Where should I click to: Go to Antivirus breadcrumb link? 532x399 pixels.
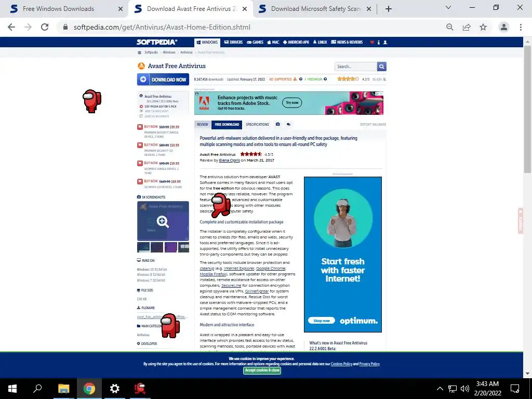click(x=187, y=52)
